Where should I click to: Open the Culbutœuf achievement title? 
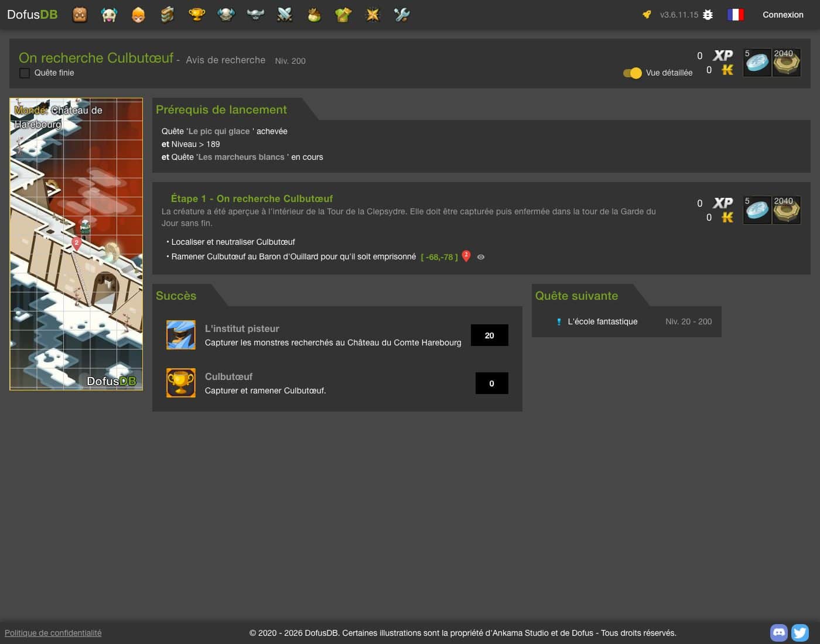click(x=229, y=376)
